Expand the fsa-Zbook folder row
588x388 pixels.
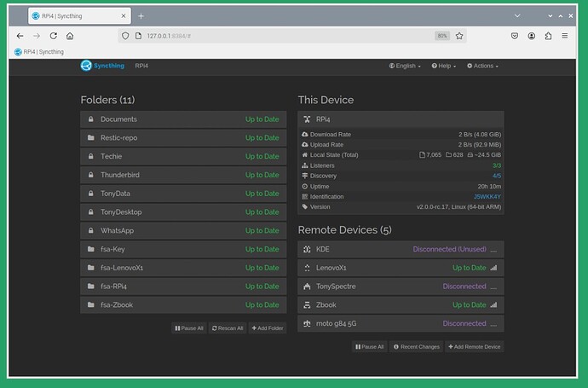click(183, 305)
